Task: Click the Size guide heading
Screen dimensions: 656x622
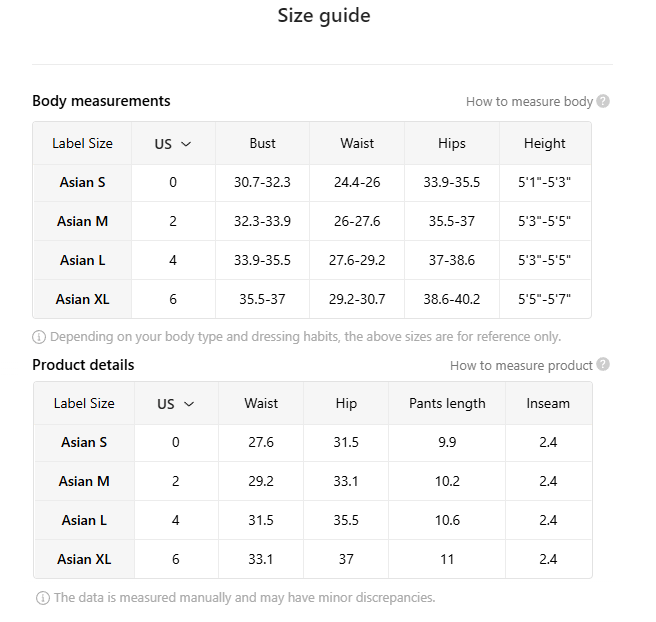Action: [x=323, y=16]
